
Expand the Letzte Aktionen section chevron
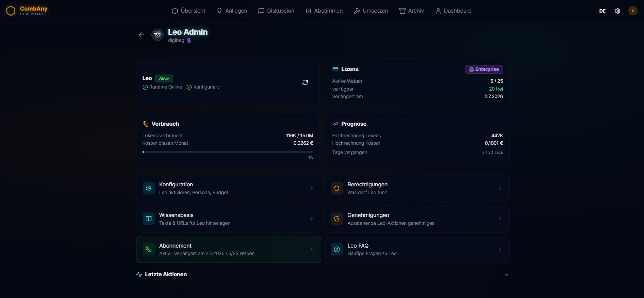coord(506,275)
